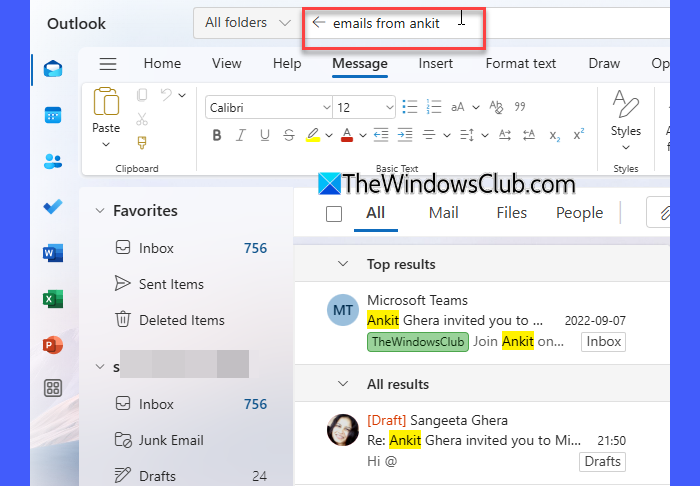The image size is (700, 486).
Task: Launch PowerPoint from the sidebar
Action: pyautogui.click(x=53, y=345)
